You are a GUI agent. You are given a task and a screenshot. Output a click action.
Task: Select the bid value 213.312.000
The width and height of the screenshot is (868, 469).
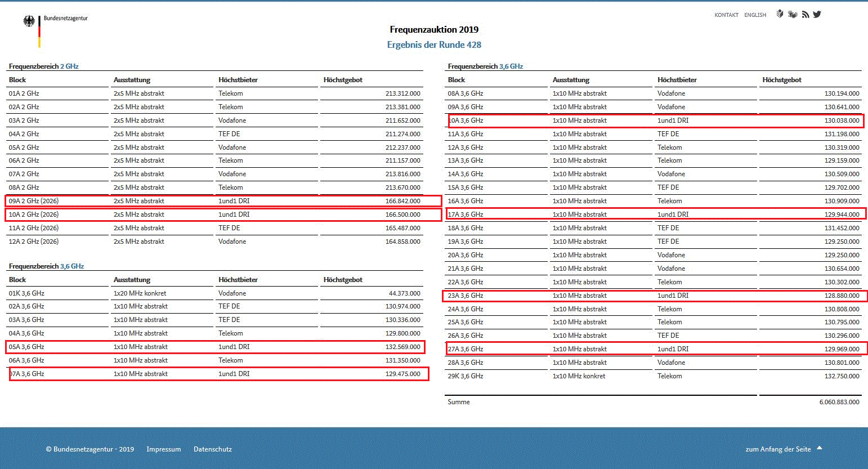[403, 93]
